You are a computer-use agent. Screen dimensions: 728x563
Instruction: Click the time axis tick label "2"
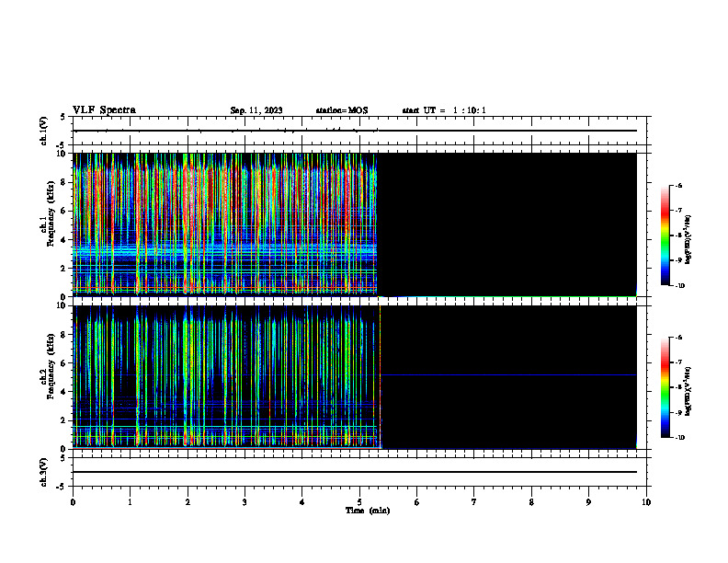tap(188, 502)
